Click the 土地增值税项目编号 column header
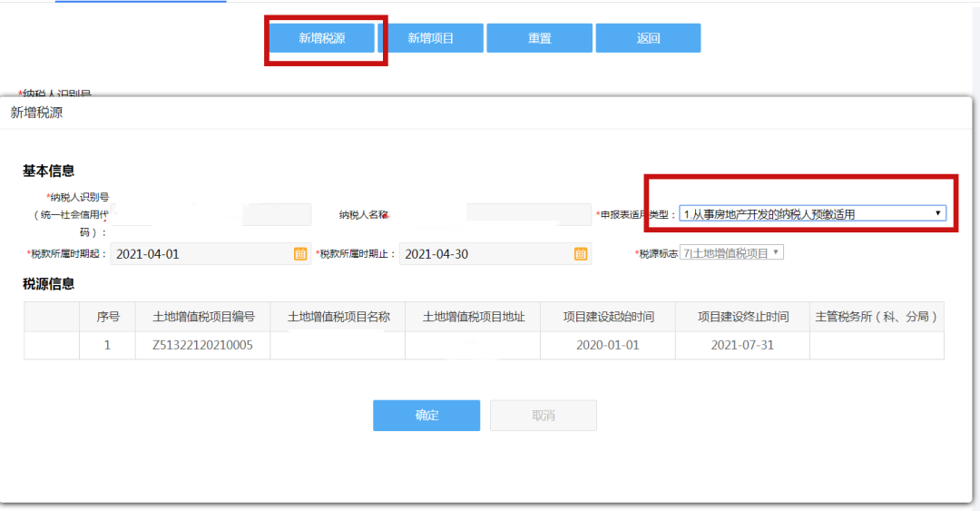980x511 pixels. [x=202, y=317]
